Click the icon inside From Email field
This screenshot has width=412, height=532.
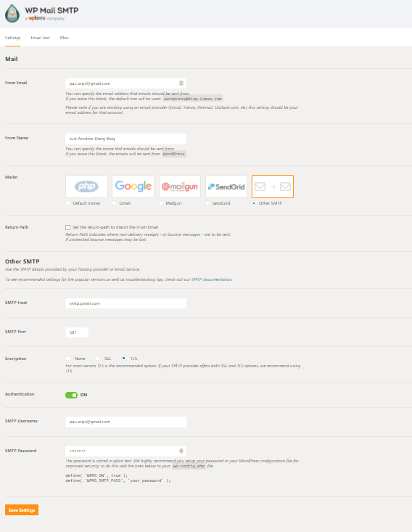click(x=181, y=83)
